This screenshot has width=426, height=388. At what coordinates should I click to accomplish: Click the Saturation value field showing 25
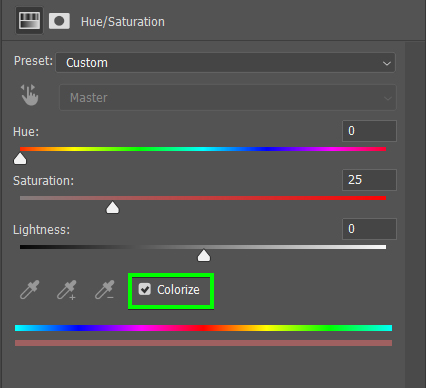pos(369,180)
